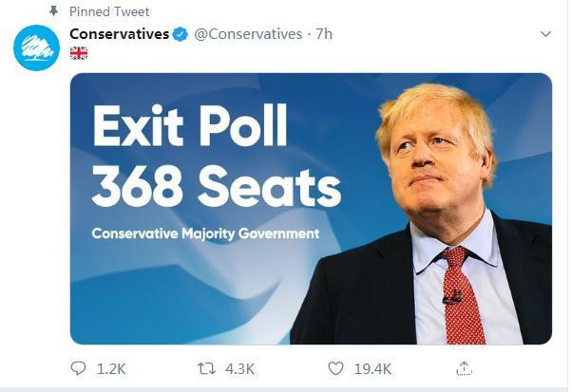Click the 19.4K likes count

pyautogui.click(x=372, y=368)
